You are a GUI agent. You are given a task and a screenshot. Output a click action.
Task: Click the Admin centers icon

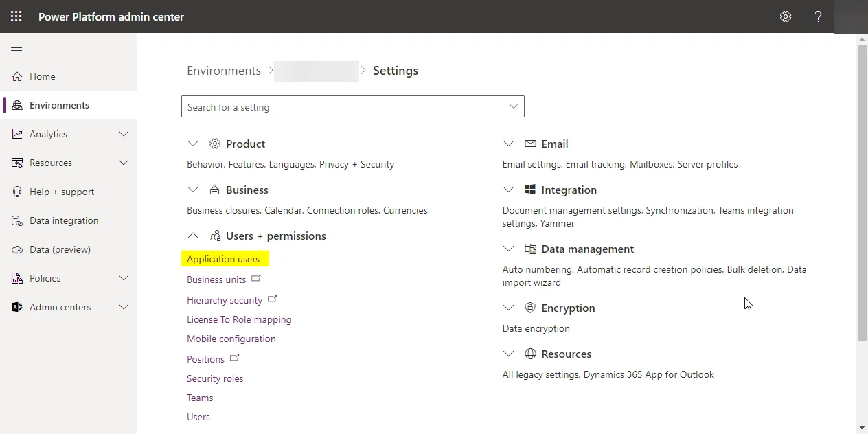(17, 307)
